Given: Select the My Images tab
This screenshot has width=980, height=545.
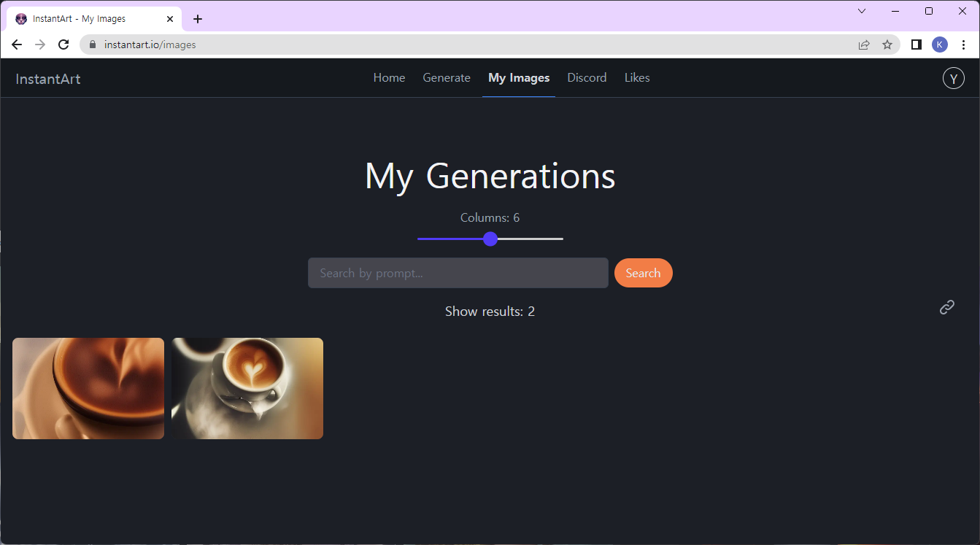Looking at the screenshot, I should 519,78.
